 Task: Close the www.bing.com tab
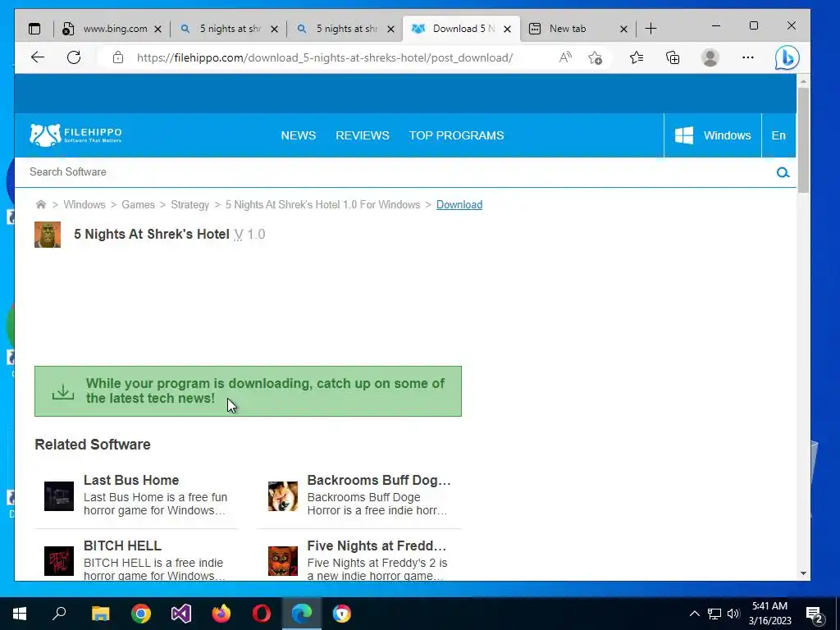(158, 30)
